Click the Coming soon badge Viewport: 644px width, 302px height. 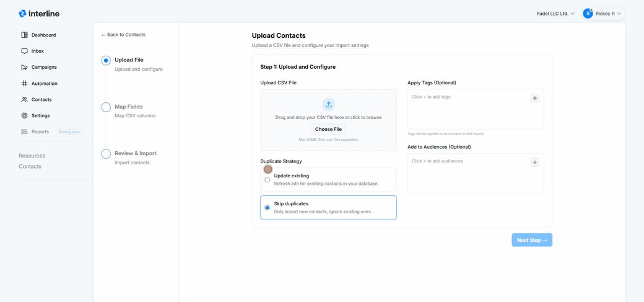pos(69,131)
